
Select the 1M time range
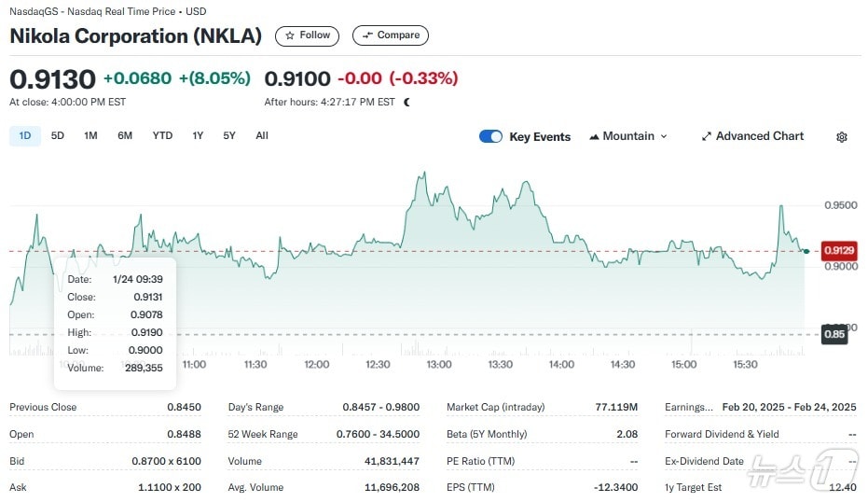pyautogui.click(x=90, y=135)
